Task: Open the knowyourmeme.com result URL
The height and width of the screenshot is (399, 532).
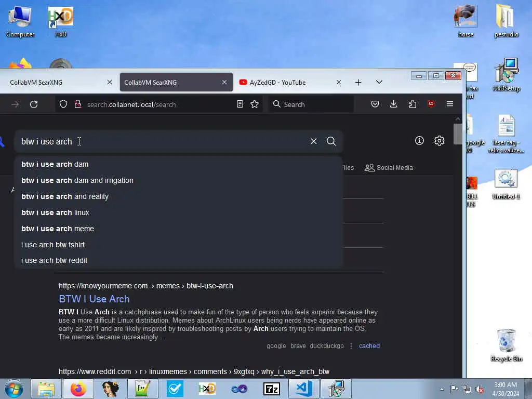Action: point(146,286)
